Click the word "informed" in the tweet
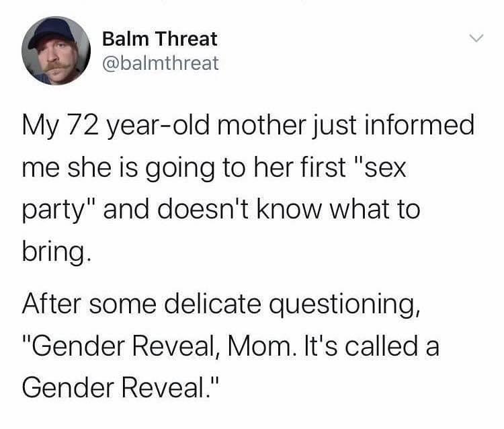 click(419, 125)
